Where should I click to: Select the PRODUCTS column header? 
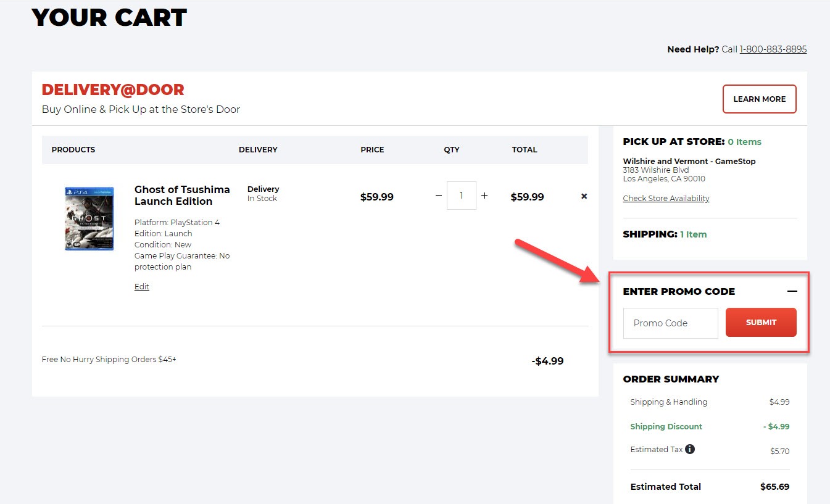pos(73,150)
